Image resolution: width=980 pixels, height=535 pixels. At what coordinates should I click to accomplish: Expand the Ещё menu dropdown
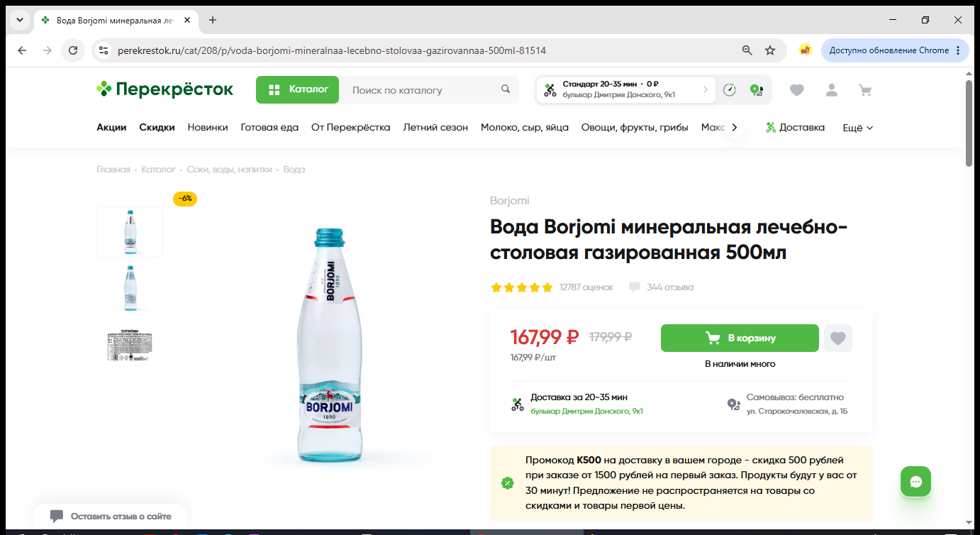point(857,128)
